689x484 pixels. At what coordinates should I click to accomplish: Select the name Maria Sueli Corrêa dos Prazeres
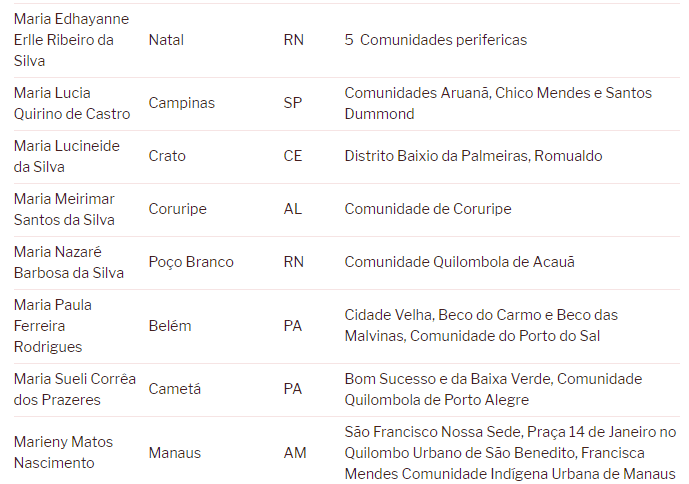pos(74,389)
